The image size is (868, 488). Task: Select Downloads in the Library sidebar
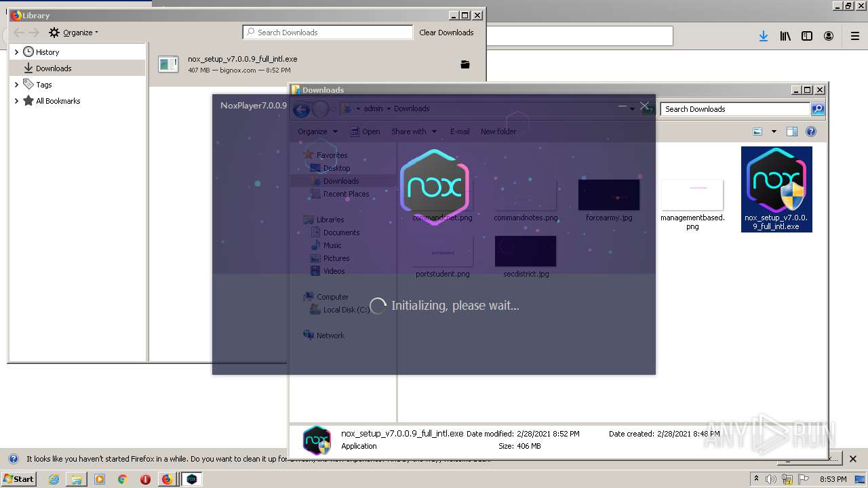(x=77, y=68)
